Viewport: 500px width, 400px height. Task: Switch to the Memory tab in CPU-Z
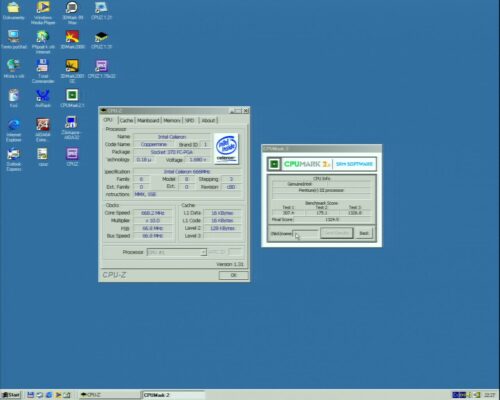(172, 120)
